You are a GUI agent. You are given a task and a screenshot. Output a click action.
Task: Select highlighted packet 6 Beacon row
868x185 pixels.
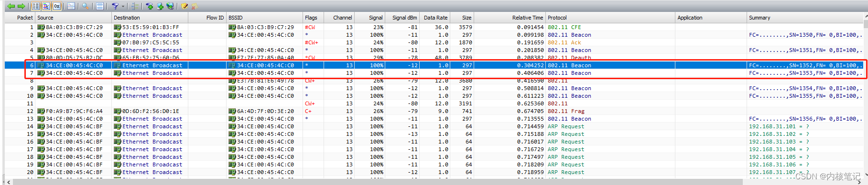434,65
